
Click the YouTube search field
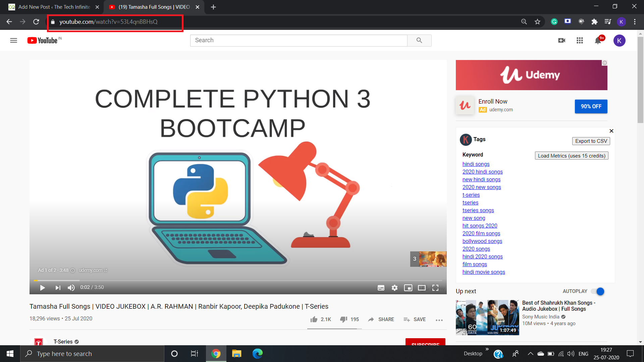click(299, 40)
